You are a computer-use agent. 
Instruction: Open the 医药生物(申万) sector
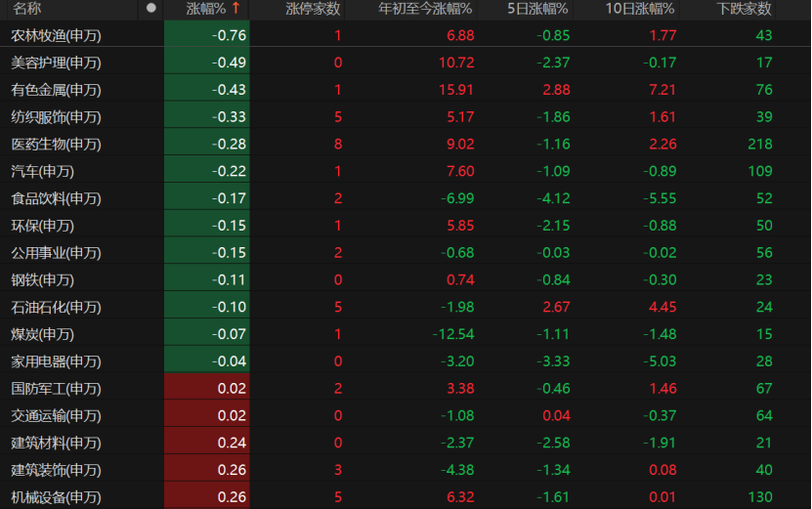tap(56, 145)
